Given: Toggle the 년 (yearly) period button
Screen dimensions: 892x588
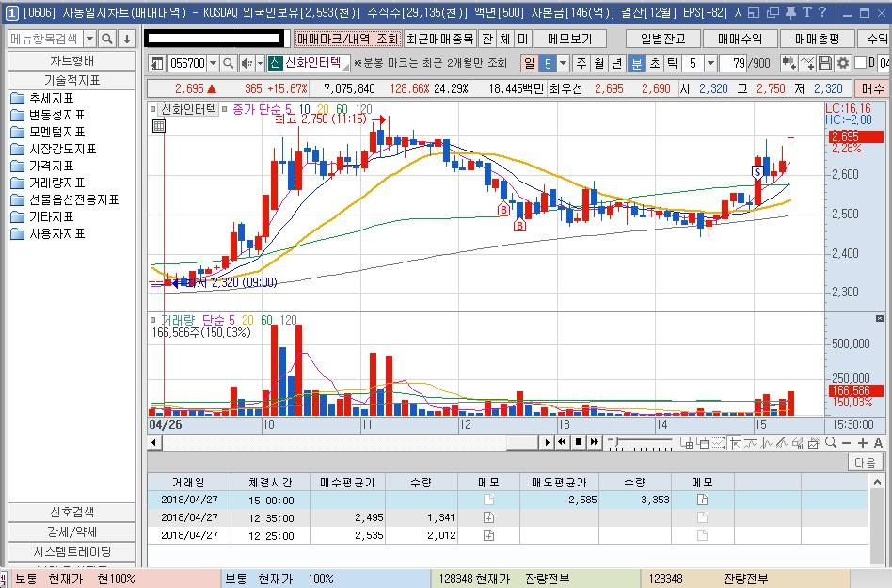Looking at the screenshot, I should point(616,63).
